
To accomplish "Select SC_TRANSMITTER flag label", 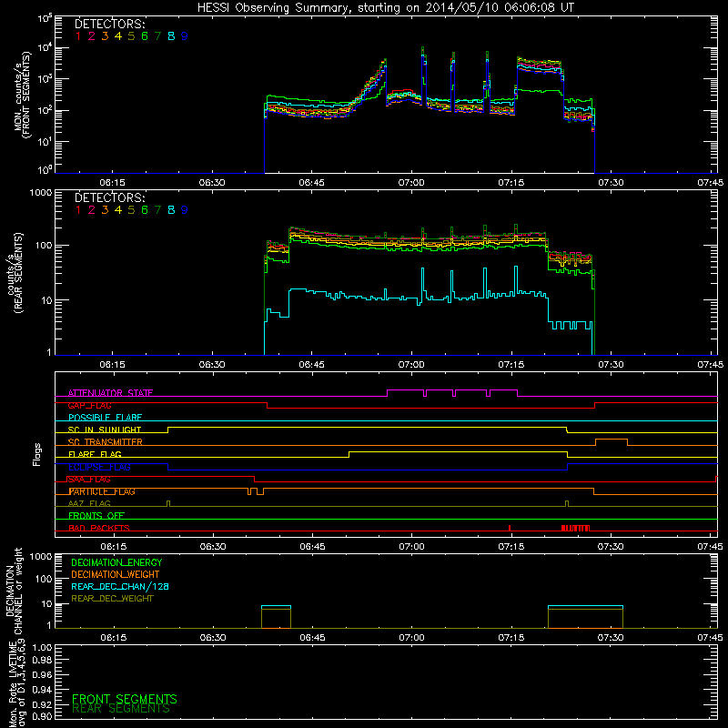I will point(106,442).
